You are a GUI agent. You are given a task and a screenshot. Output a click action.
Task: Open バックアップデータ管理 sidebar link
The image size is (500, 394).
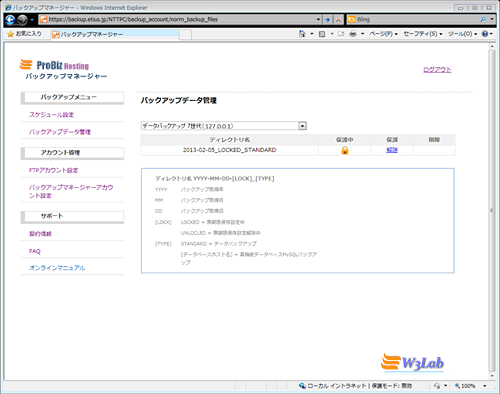60,132
